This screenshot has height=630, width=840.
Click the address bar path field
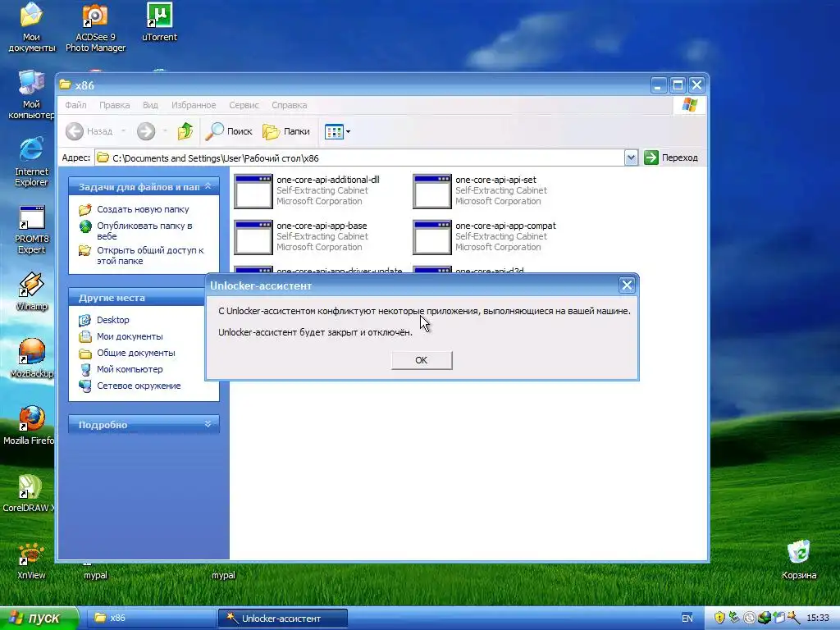pos(360,158)
